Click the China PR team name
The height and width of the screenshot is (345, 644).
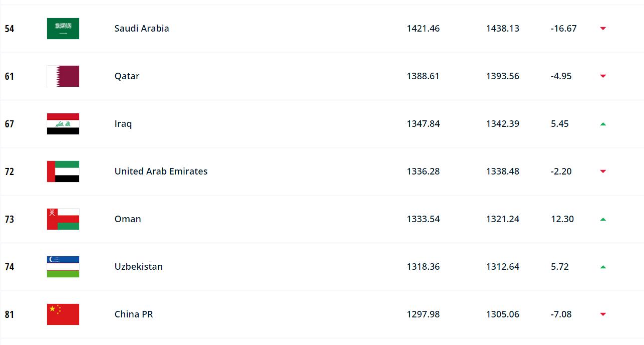point(134,314)
